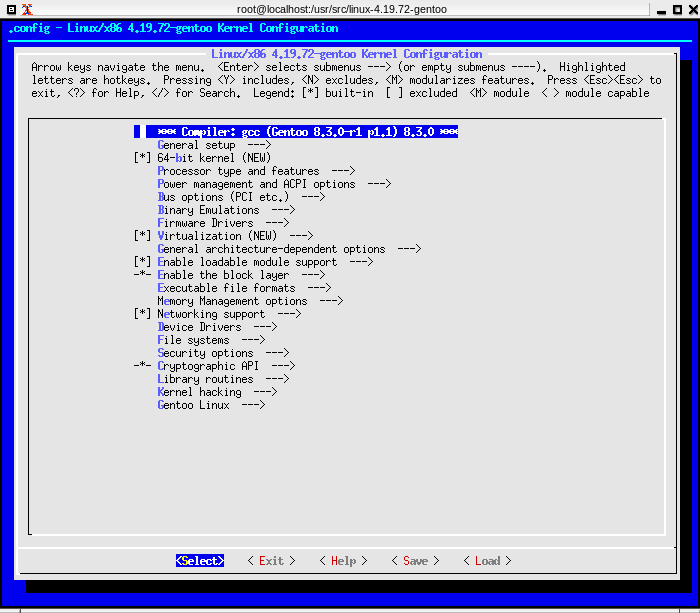Select Executable file formats label

coord(226,288)
